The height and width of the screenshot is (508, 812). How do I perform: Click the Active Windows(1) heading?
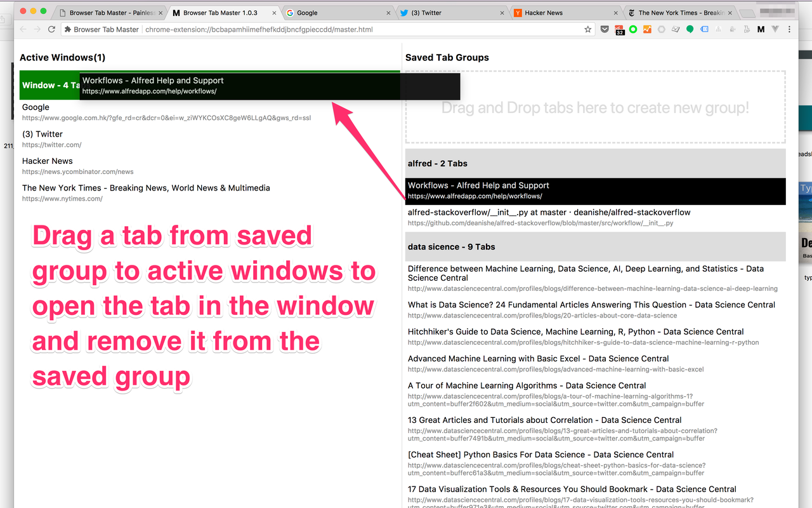[x=63, y=58]
